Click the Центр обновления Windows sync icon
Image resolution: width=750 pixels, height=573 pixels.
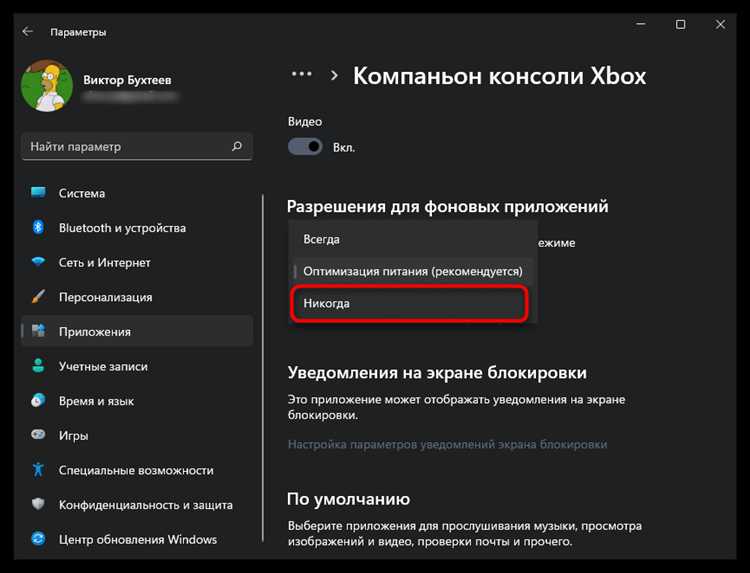(x=38, y=539)
